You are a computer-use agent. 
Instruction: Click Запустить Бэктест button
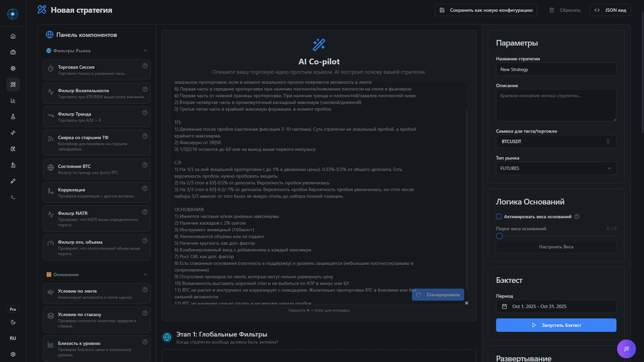click(556, 325)
